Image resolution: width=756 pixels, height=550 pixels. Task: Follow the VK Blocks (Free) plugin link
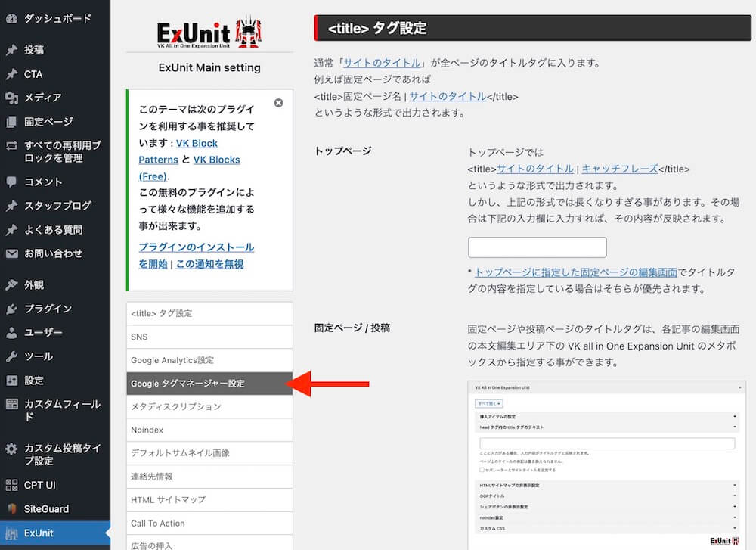point(216,160)
